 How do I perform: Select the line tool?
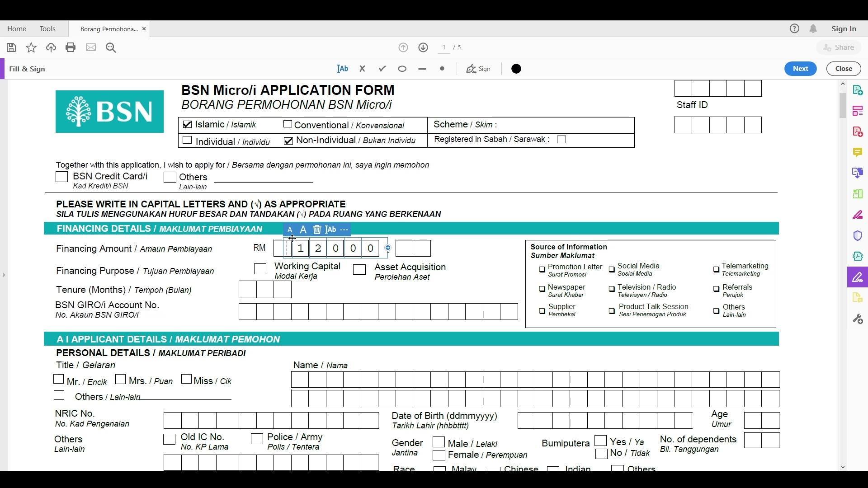[422, 69]
